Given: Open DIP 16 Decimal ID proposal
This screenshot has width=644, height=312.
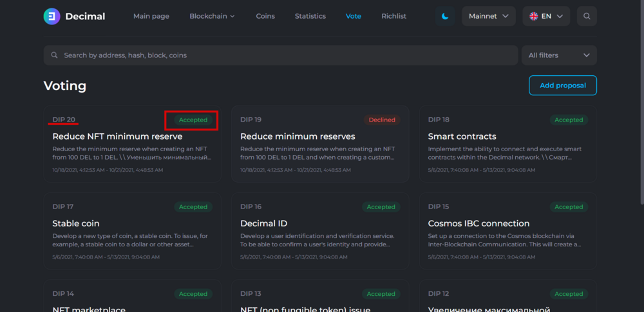Looking at the screenshot, I should [x=320, y=231].
